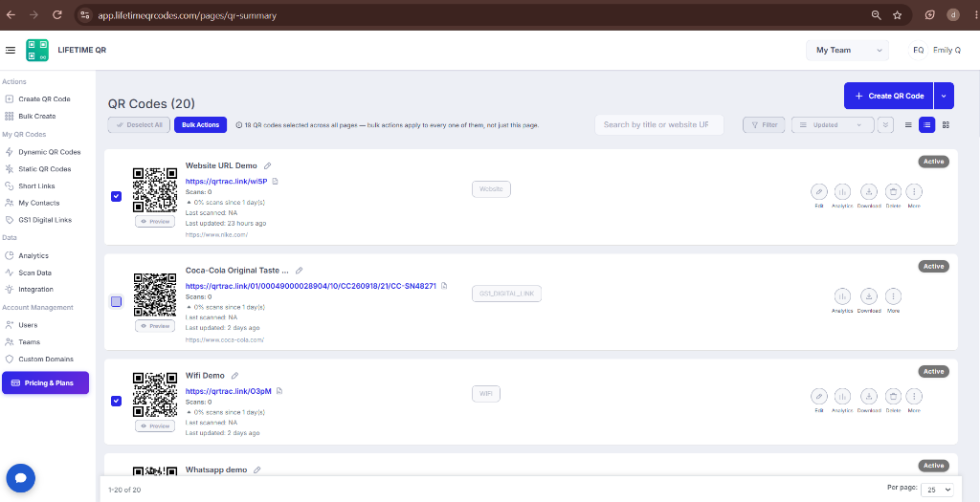
Task: Open Scan Data page
Action: 34,273
